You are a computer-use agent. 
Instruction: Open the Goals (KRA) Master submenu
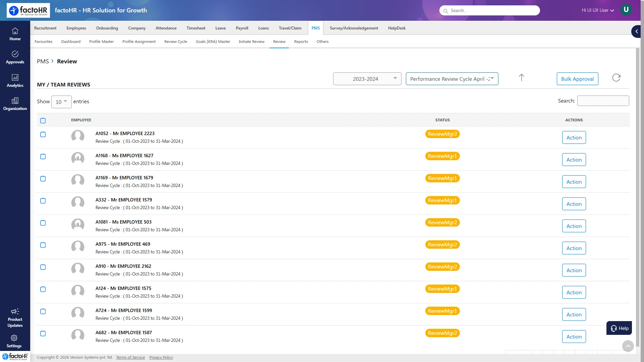[213, 42]
